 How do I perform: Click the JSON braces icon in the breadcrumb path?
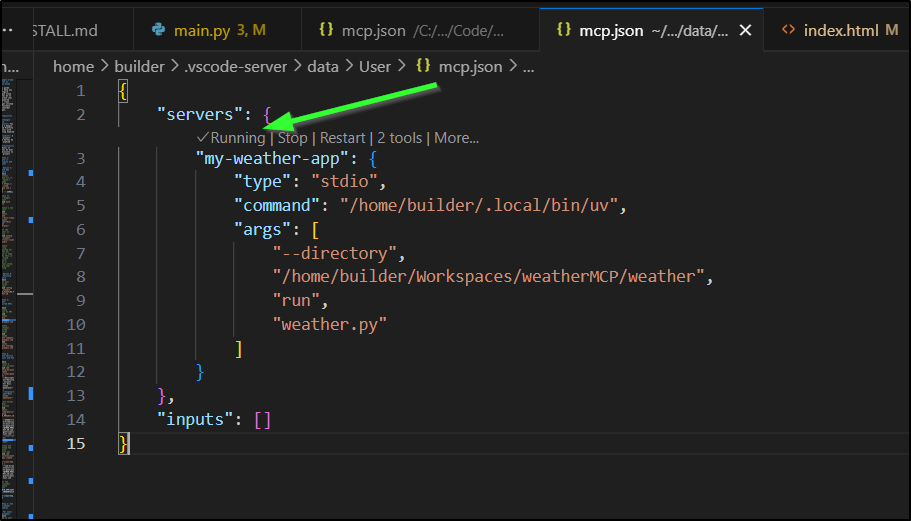pos(423,67)
